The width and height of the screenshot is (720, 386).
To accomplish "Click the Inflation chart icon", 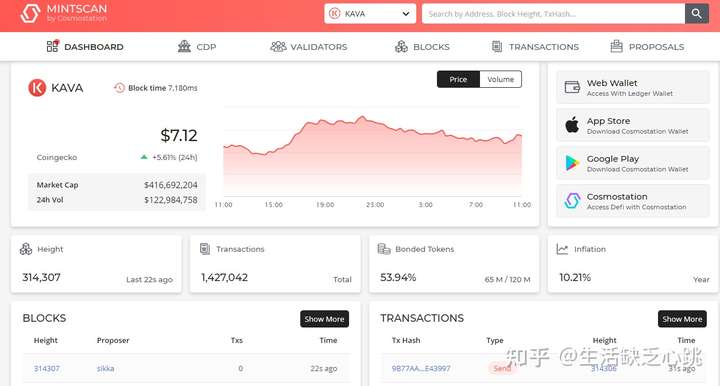I will coord(562,249).
